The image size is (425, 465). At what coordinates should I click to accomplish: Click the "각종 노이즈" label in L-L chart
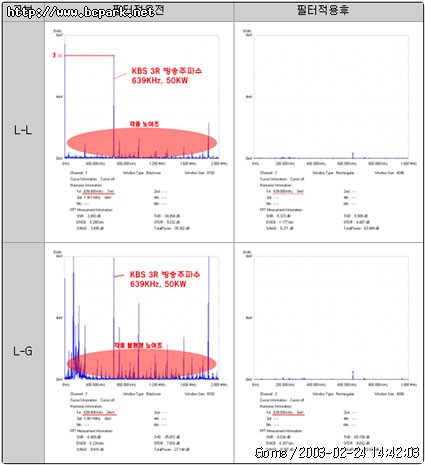(144, 124)
